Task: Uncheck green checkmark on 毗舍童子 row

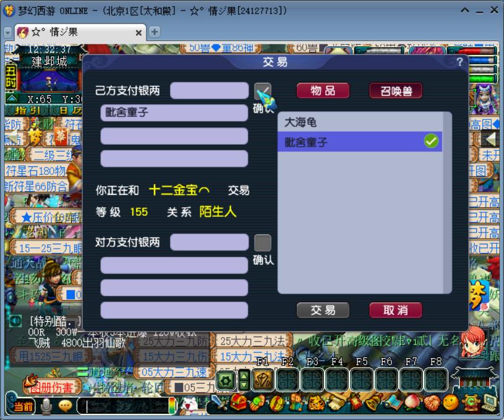Action: tap(430, 141)
